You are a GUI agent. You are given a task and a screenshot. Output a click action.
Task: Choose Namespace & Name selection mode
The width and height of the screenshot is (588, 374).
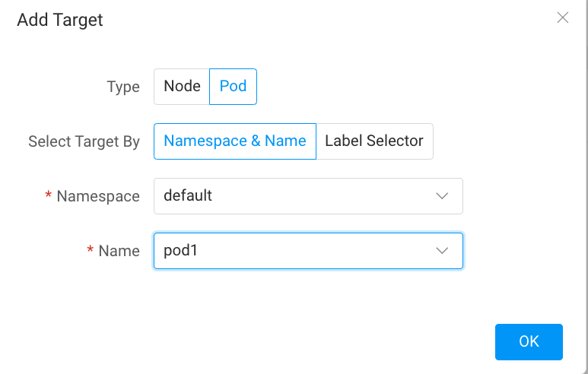click(234, 141)
